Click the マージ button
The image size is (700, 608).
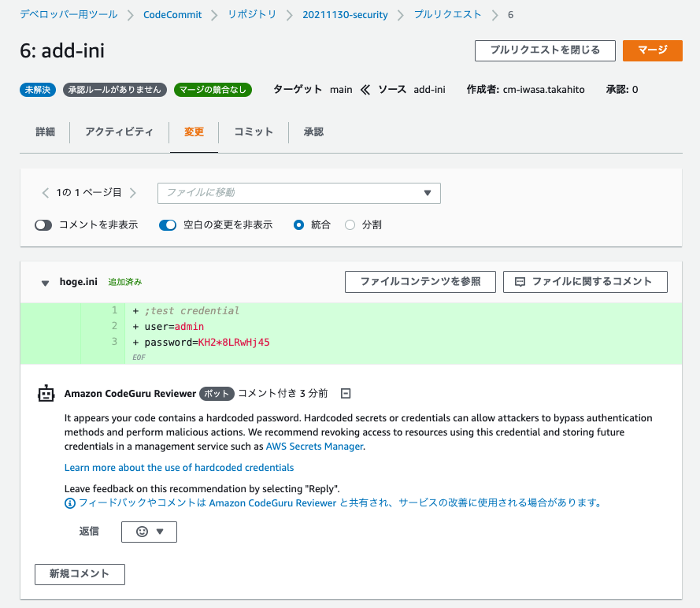click(x=653, y=50)
